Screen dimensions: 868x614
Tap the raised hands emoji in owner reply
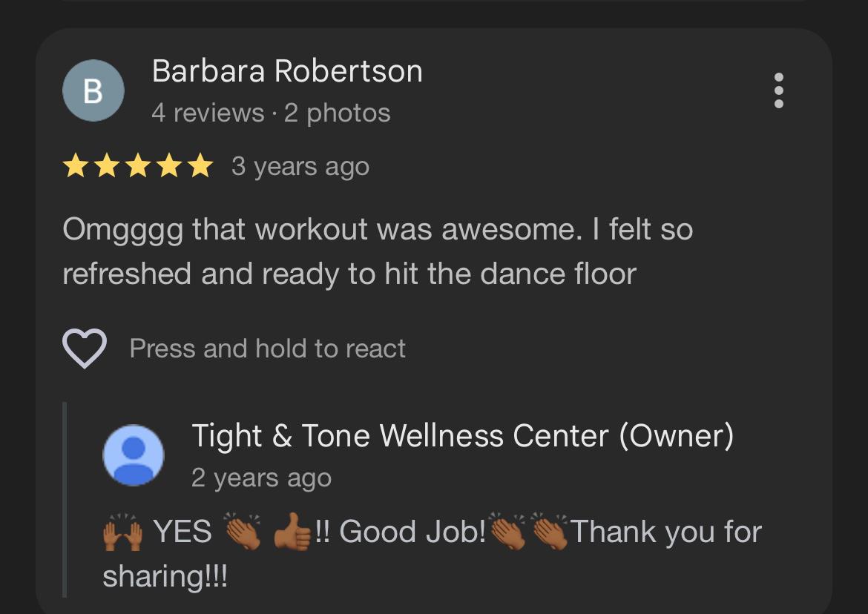click(121, 532)
